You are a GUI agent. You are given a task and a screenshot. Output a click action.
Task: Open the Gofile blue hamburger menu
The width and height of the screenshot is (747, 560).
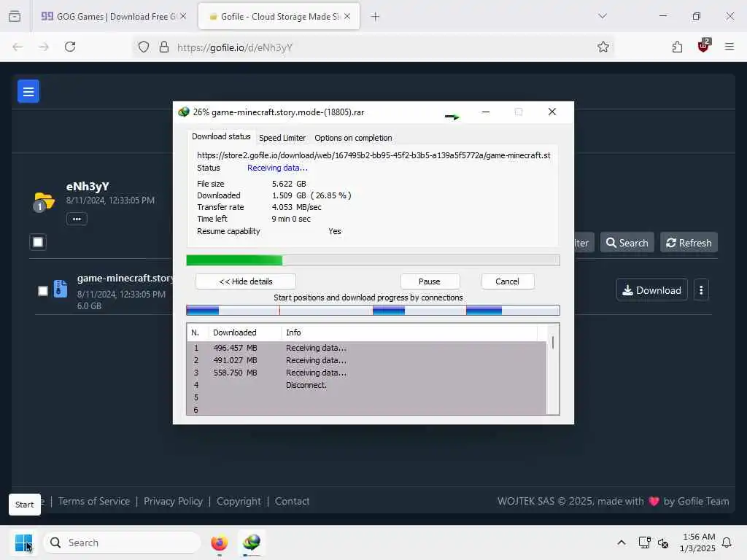(x=28, y=91)
